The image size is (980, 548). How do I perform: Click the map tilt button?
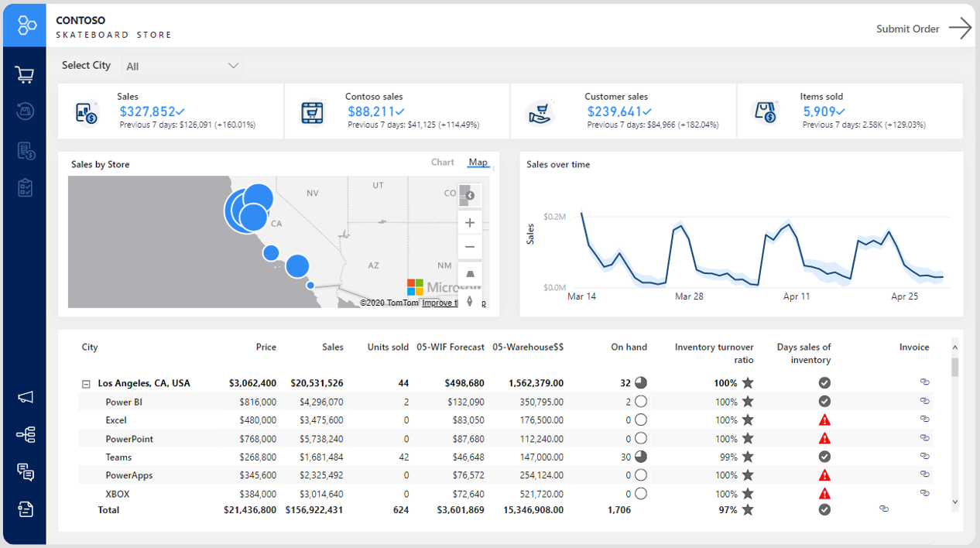coord(470,275)
